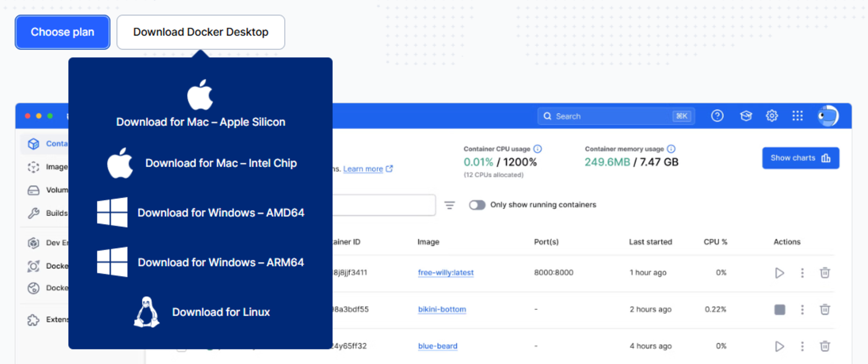The height and width of the screenshot is (364, 868).
Task: Open the Docker Scout sidebar icon
Action: point(33,266)
